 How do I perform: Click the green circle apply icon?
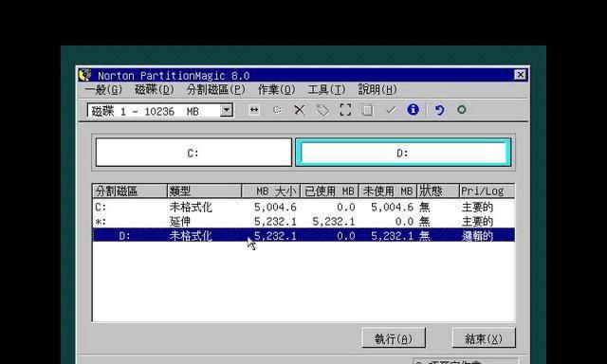462,110
